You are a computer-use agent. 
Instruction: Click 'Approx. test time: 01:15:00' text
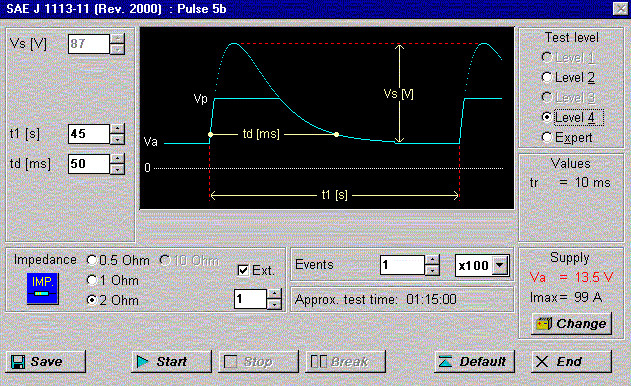click(x=375, y=299)
